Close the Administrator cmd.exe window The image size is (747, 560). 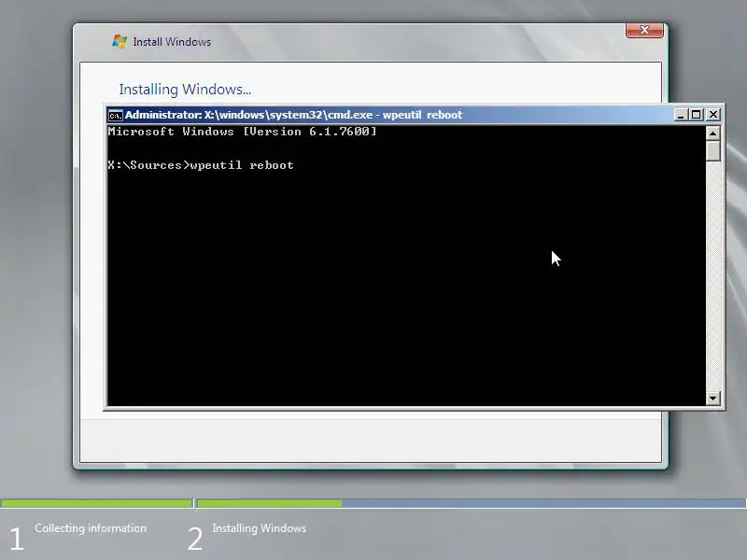point(713,115)
